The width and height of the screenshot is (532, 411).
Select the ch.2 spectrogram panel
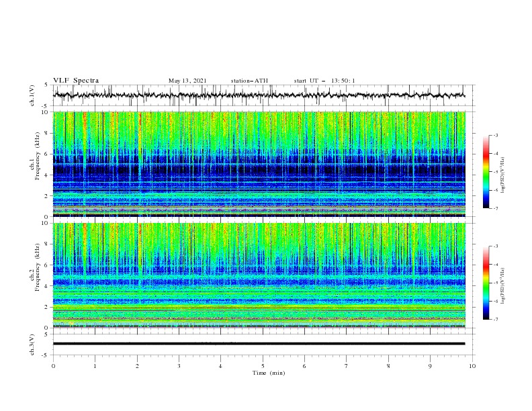coord(259,275)
